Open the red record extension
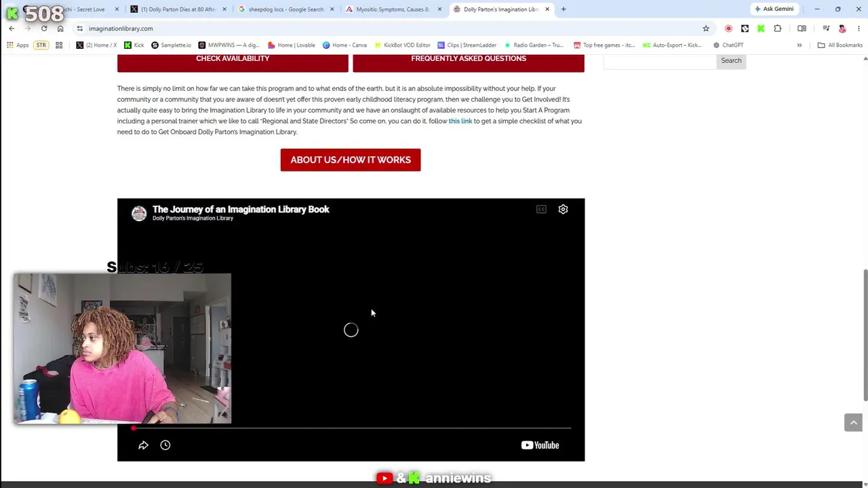This screenshot has height=488, width=868. tap(728, 28)
